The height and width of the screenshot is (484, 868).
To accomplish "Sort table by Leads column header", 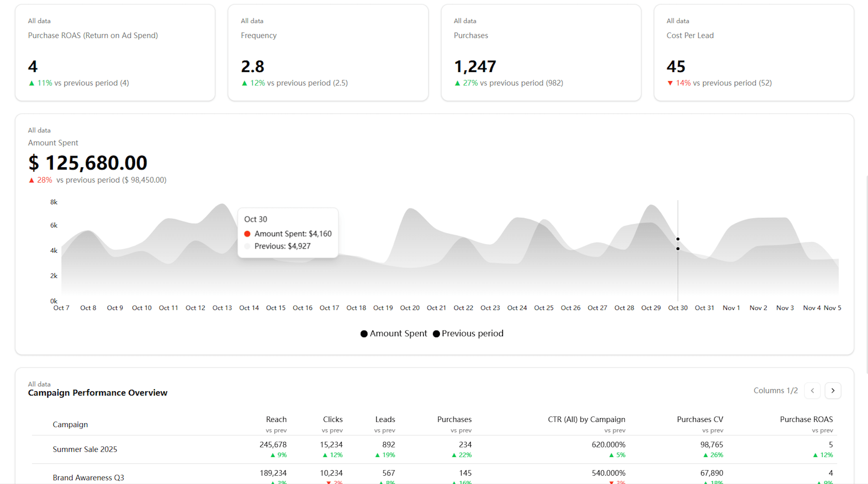I will click(385, 419).
